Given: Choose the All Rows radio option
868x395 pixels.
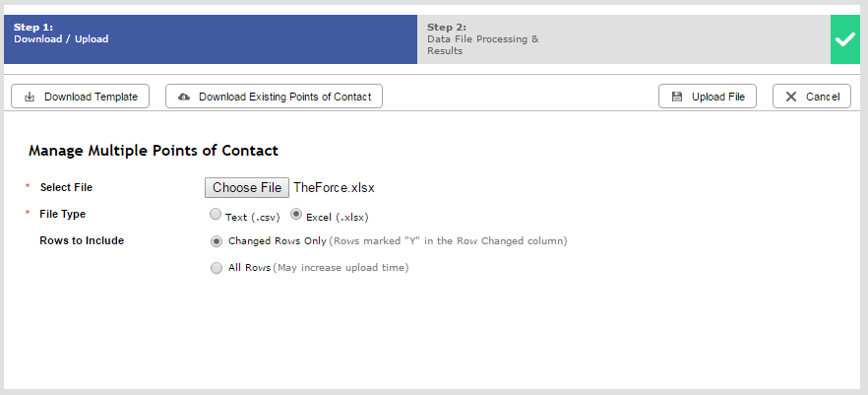Looking at the screenshot, I should 216,268.
